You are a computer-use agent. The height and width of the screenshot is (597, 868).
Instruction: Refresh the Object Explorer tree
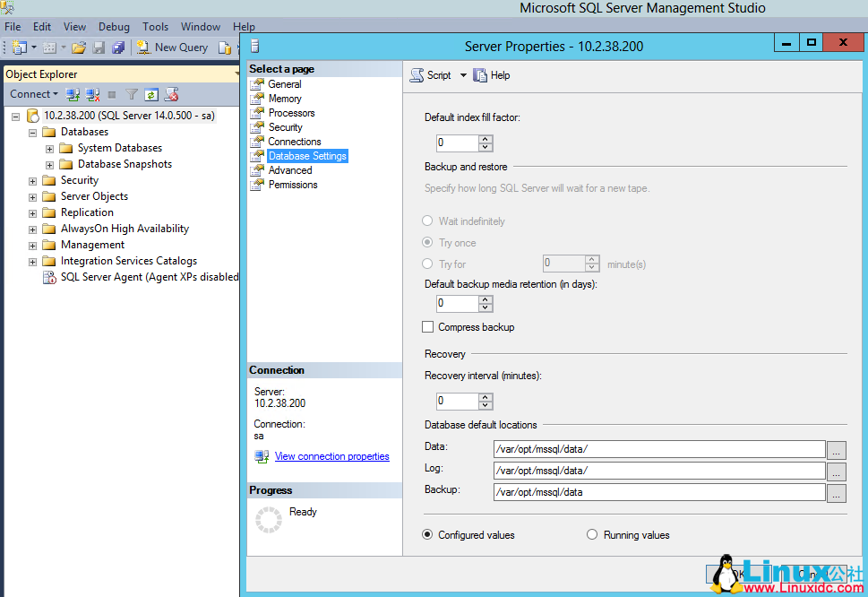tap(150, 94)
